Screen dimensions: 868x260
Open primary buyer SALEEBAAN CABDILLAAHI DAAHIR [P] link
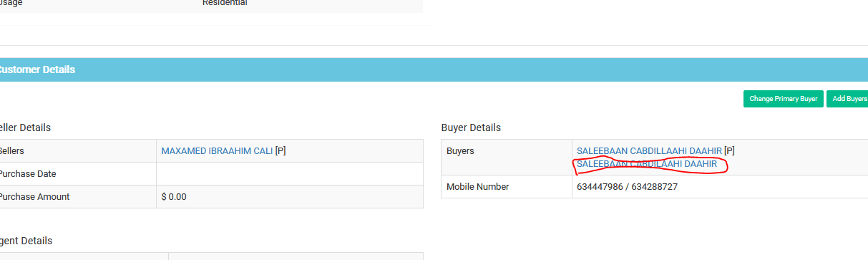[649, 151]
